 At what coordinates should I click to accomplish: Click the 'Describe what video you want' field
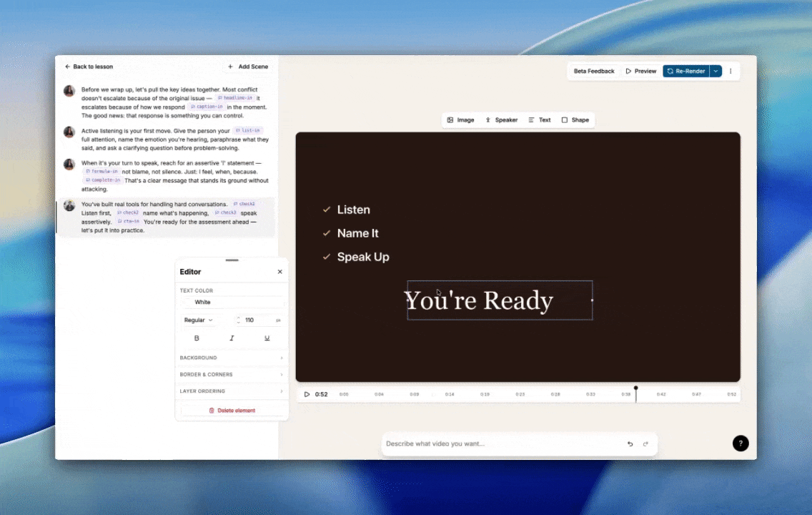[x=502, y=443]
